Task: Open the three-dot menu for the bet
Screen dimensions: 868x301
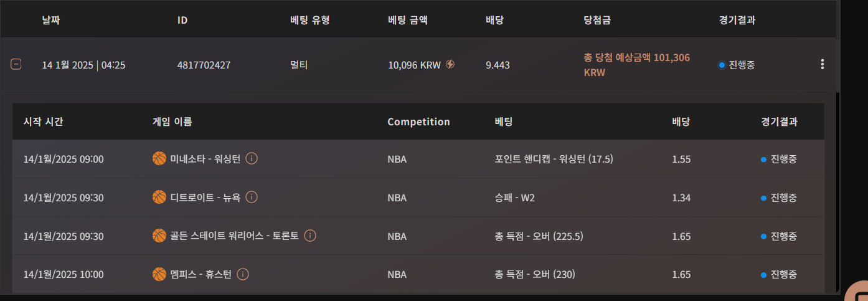Action: 823,64
